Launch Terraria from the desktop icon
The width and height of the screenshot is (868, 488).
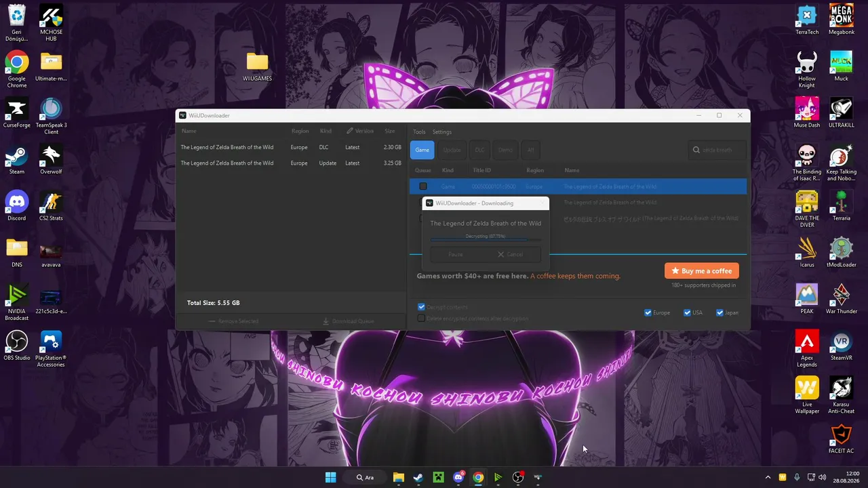(x=842, y=206)
